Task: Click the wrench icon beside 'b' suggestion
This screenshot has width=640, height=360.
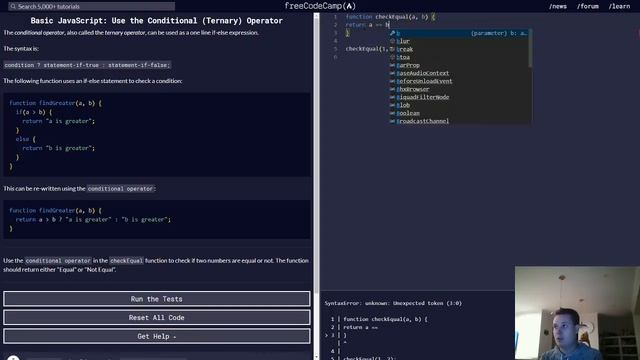Action: 392,33
